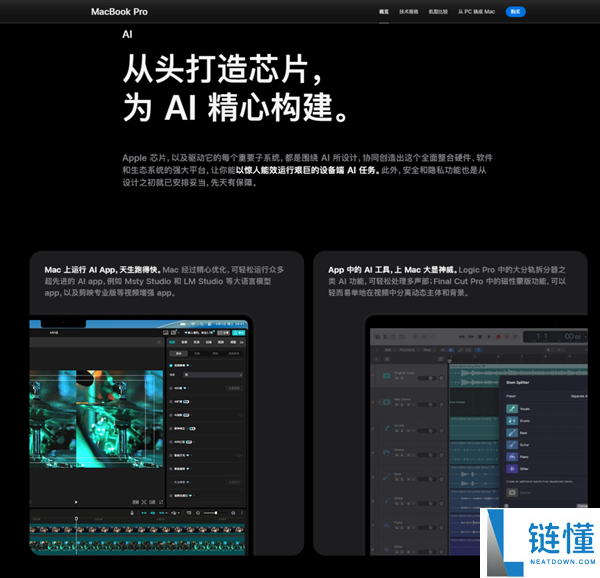Open the Functions menu in Logic Pro
This screenshot has height=578, width=600.
(x=407, y=350)
